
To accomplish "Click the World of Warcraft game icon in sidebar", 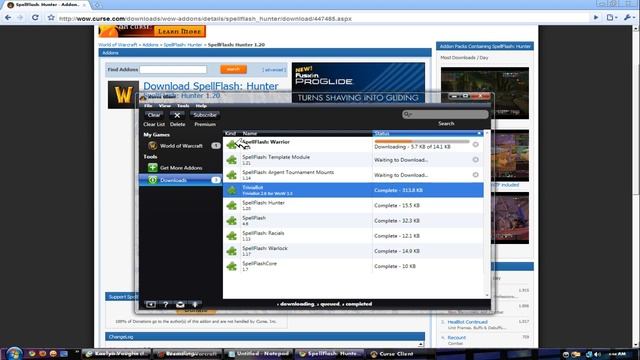I will click(152, 146).
